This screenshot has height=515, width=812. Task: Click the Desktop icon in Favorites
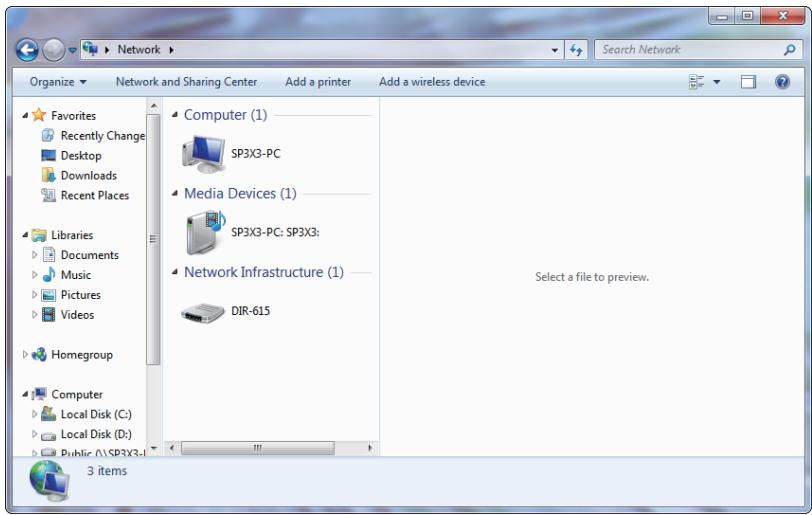(48, 155)
